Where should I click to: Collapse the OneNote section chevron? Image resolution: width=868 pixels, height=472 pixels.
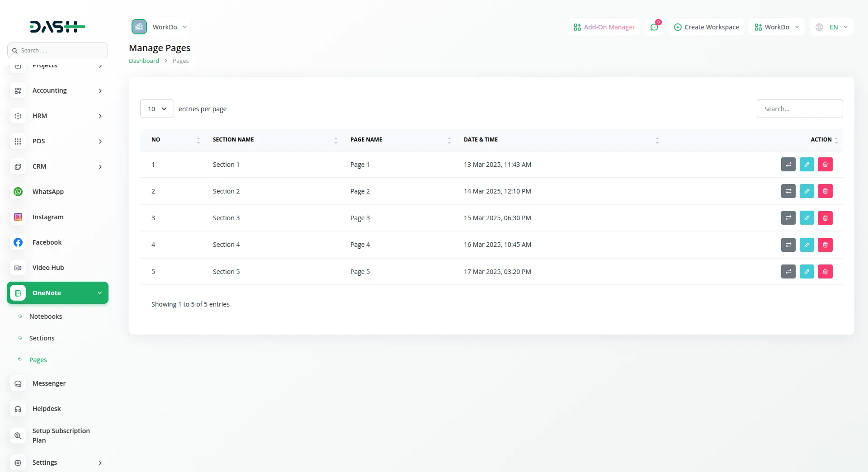[99, 293]
